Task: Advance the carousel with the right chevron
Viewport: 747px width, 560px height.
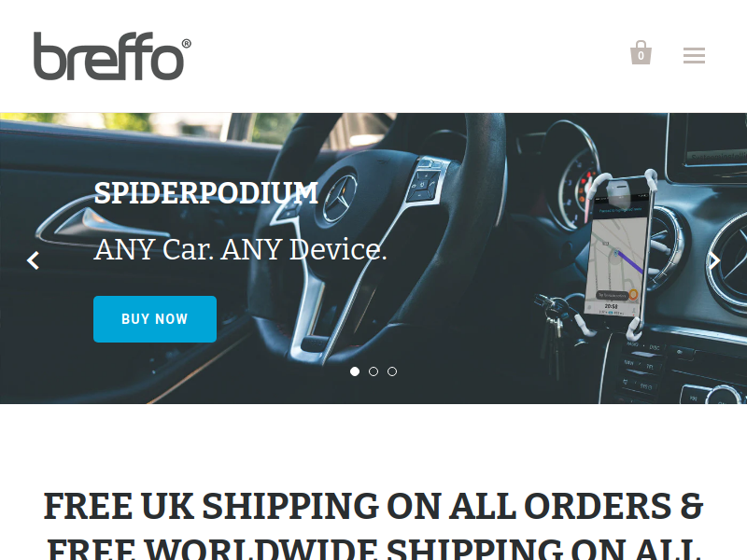Action: (714, 260)
